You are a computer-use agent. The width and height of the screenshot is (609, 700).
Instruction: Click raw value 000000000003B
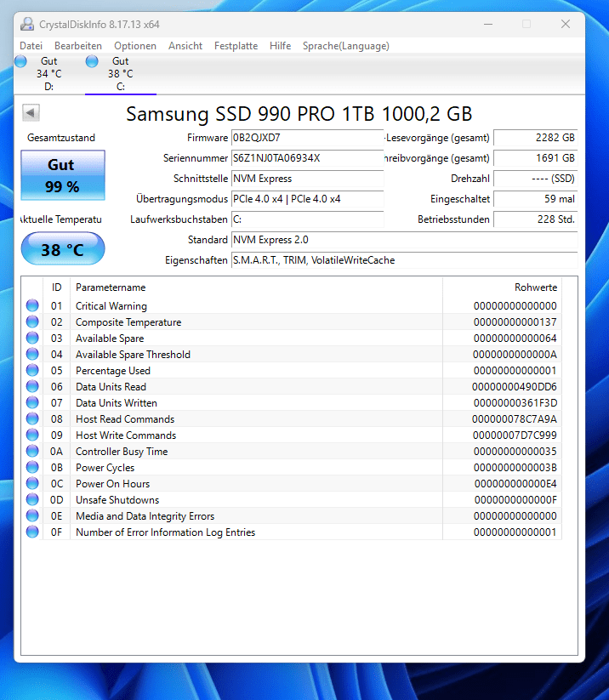tap(515, 468)
